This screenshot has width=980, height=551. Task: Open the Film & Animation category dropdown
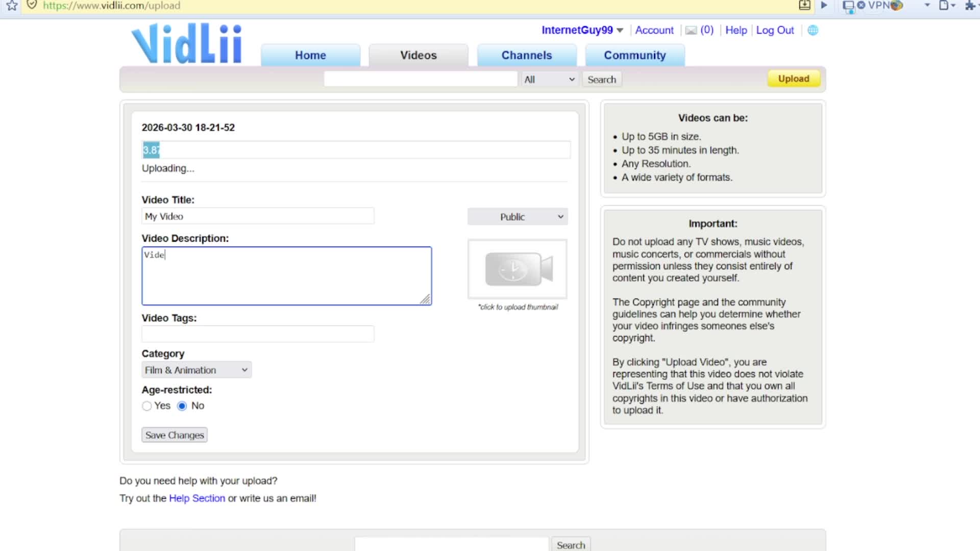coord(197,370)
